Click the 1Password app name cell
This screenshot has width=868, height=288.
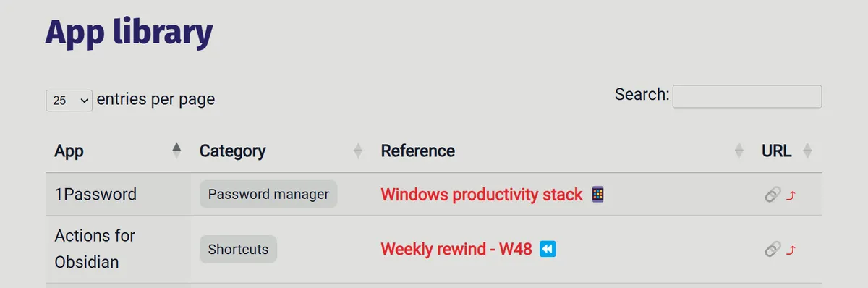pos(95,194)
